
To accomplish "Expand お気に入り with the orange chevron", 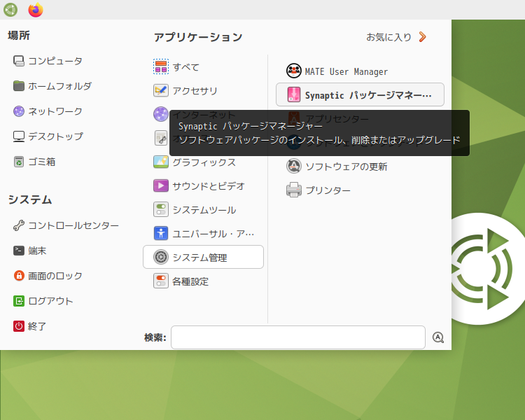I will tap(423, 37).
